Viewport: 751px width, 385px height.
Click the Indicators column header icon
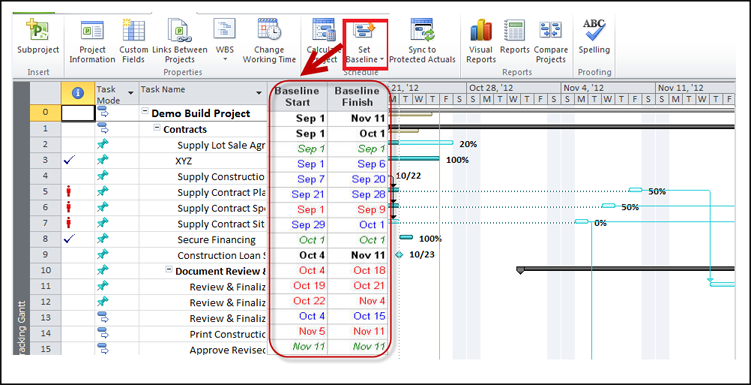pyautogui.click(x=78, y=94)
